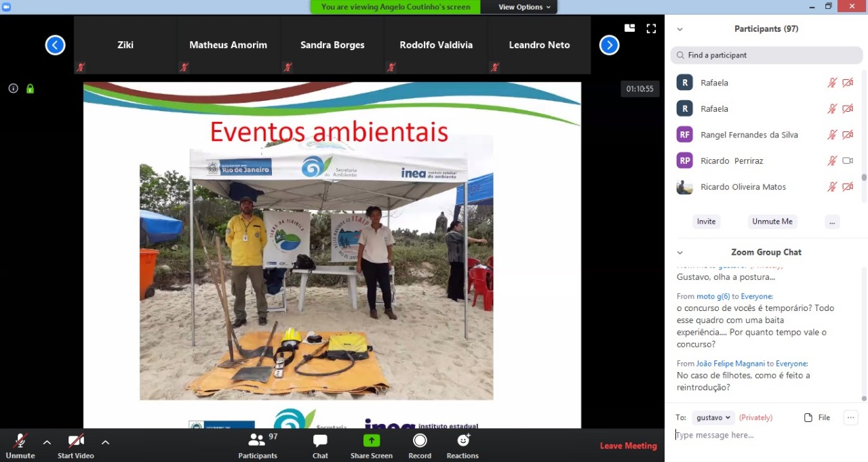This screenshot has height=462, width=868.
Task: Click the Record meeting icon
Action: [x=420, y=442]
